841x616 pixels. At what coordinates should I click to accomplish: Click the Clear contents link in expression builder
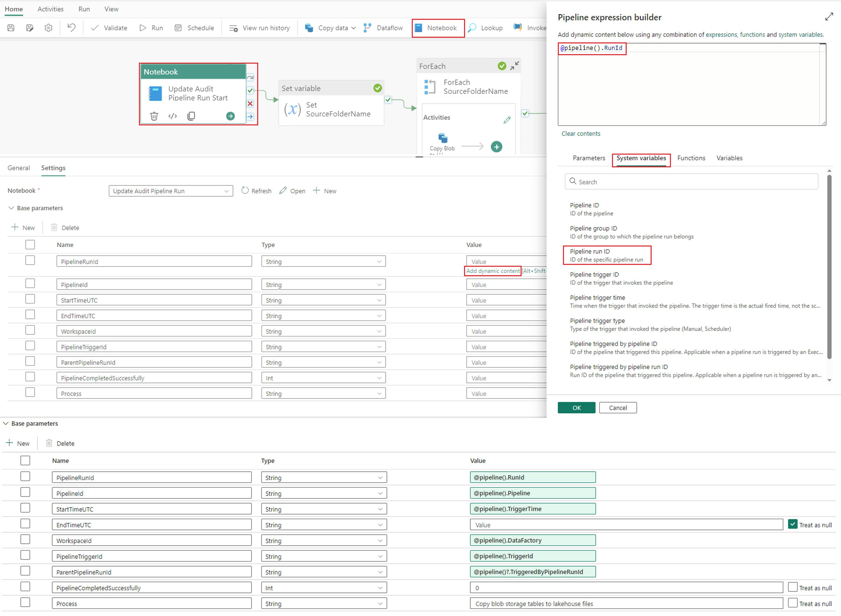click(x=581, y=133)
